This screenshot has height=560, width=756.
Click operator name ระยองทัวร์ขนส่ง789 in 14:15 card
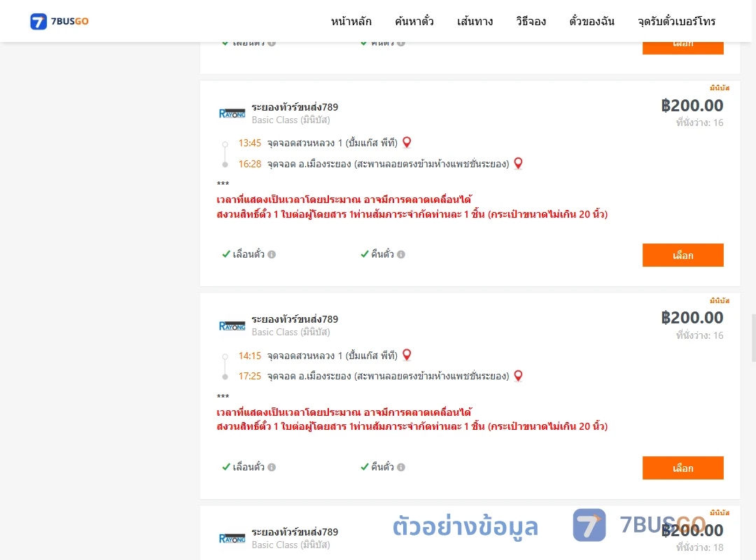pos(295,319)
